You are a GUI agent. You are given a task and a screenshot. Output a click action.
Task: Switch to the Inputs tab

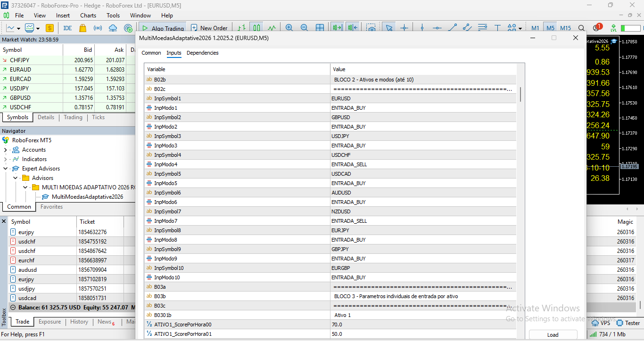coord(174,53)
